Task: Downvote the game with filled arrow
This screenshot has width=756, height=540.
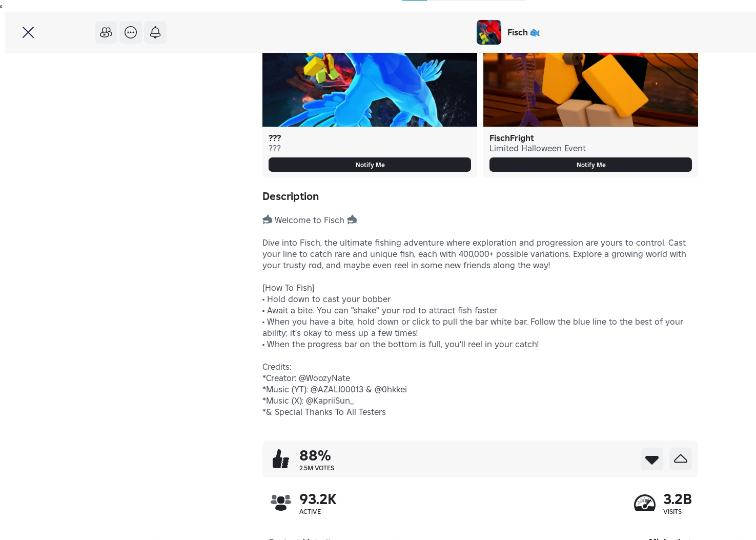Action: click(652, 459)
